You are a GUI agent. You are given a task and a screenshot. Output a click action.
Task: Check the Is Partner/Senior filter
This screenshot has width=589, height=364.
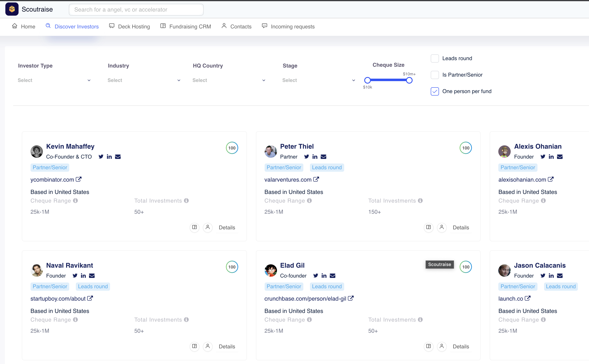point(434,75)
